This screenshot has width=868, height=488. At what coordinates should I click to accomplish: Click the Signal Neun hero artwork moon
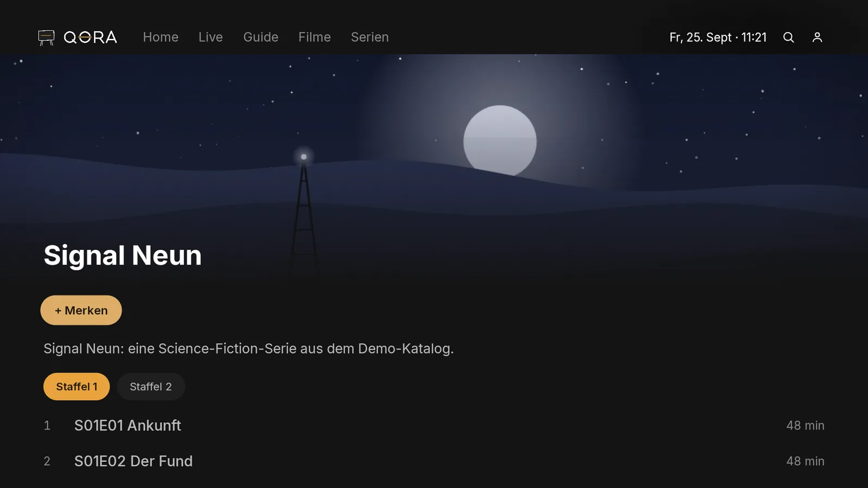click(500, 141)
